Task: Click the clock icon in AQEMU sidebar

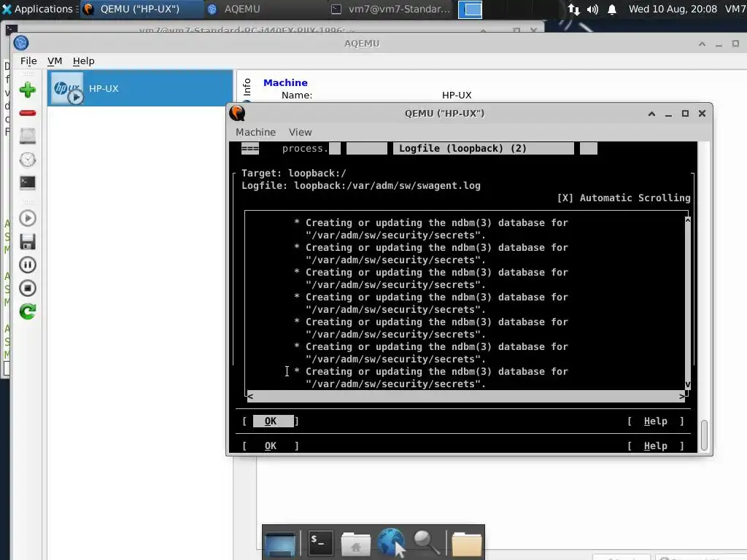Action: point(28,160)
